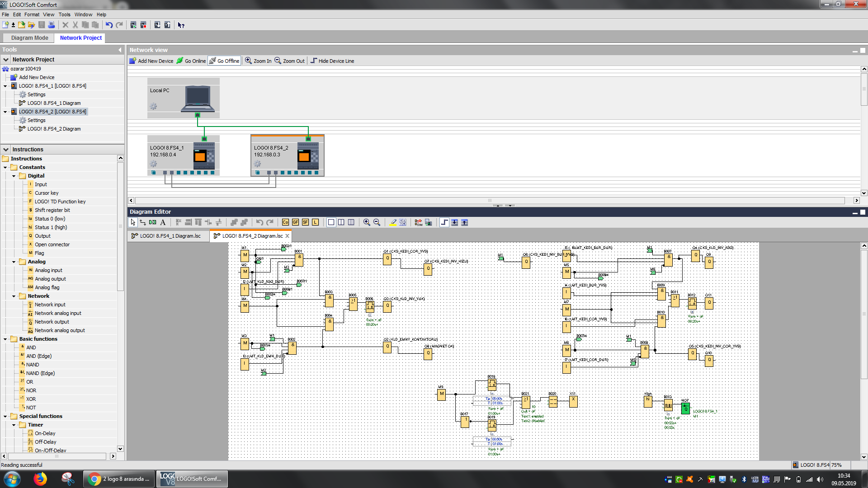Download program PC to LOGO in Diagram Editor
The width and height of the screenshot is (868, 488).
pos(454,222)
